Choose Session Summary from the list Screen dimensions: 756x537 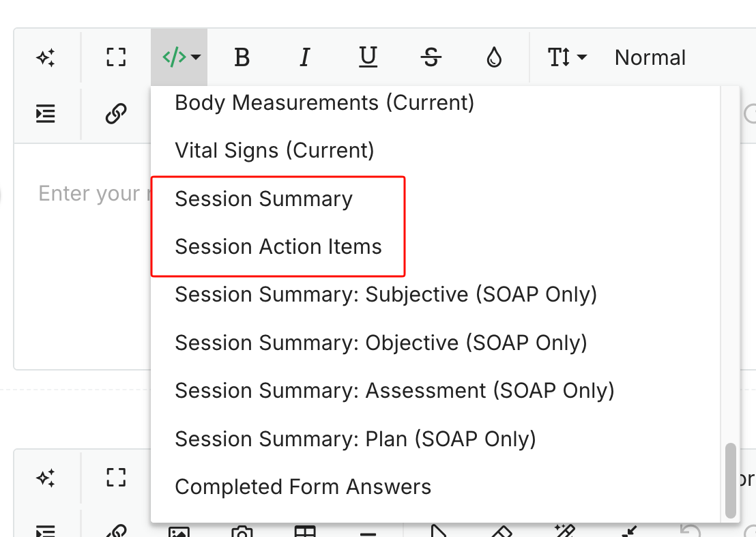click(264, 199)
